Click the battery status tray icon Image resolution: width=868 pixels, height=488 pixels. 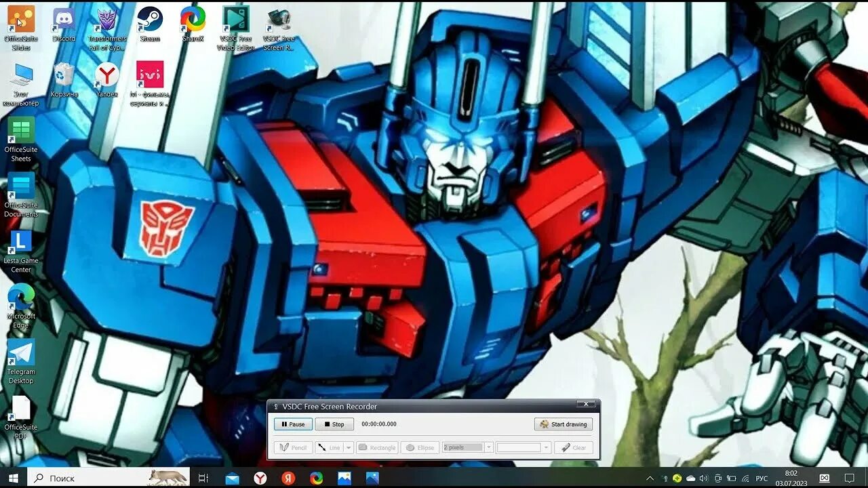tap(732, 478)
